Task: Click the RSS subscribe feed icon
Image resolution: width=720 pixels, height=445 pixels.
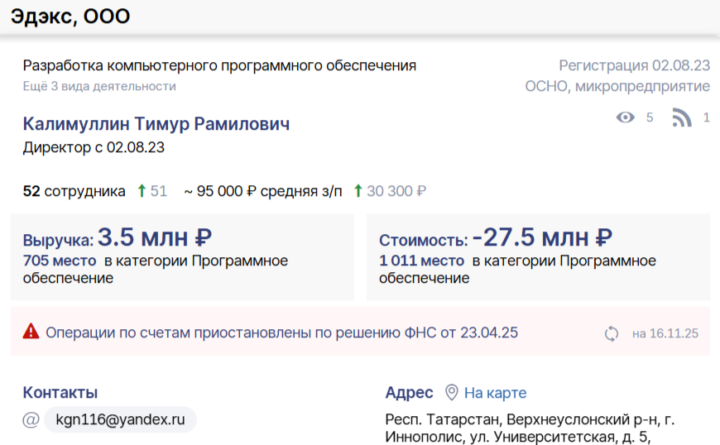Action: (682, 118)
